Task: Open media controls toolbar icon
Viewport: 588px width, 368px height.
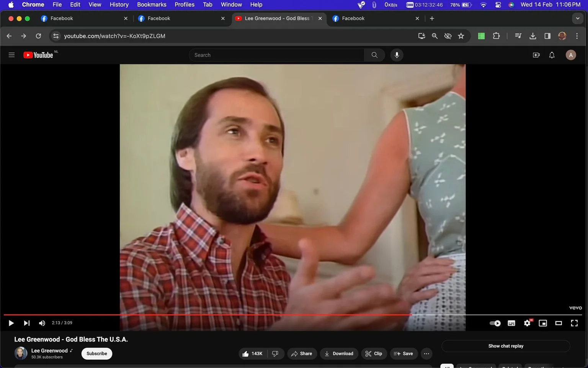Action: pyautogui.click(x=518, y=36)
